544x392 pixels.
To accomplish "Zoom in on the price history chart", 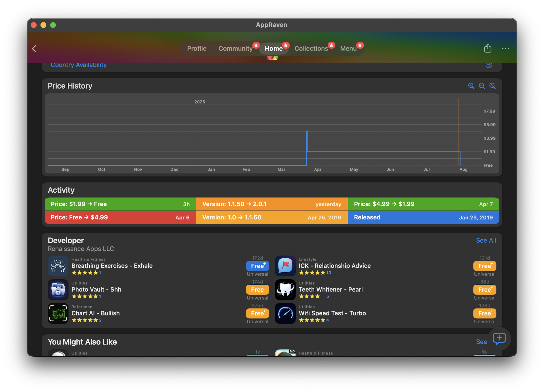I will pos(471,86).
